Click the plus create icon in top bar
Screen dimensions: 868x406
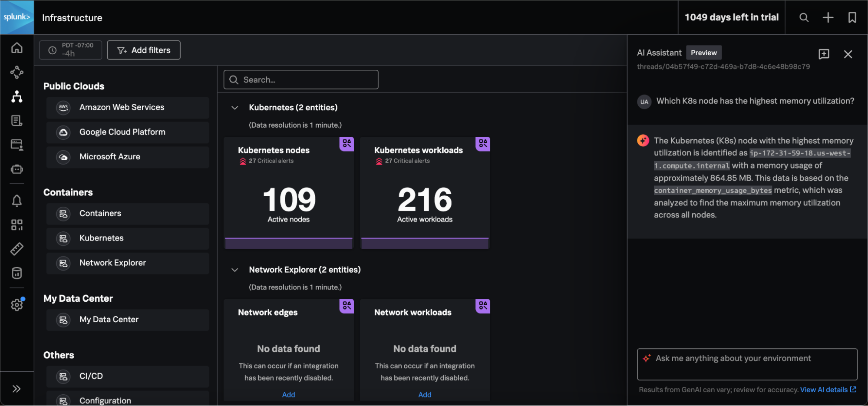coord(828,17)
